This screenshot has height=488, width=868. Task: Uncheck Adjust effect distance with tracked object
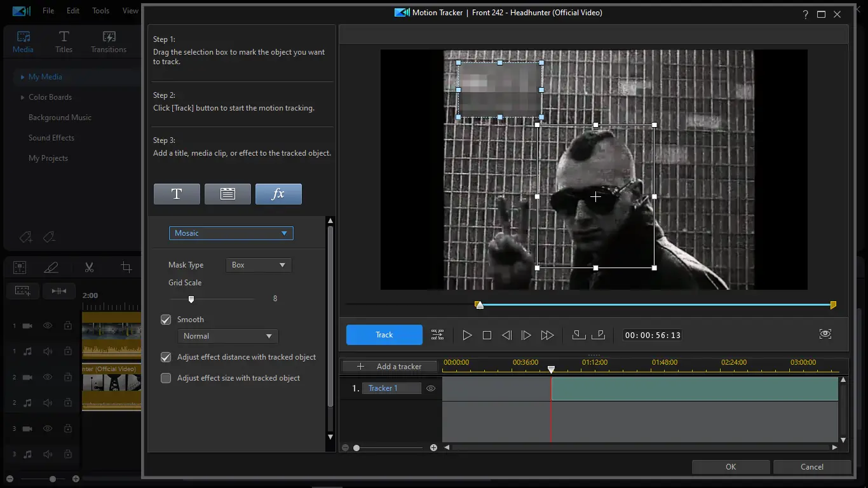coord(166,357)
